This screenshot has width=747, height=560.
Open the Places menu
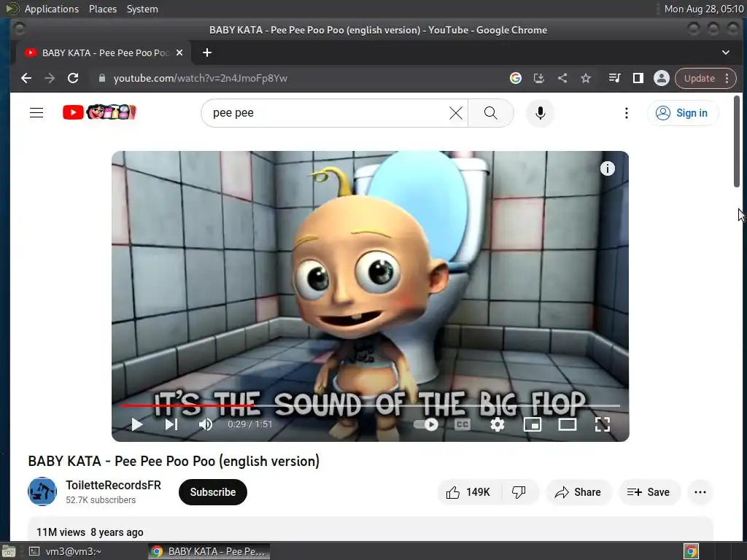102,9
